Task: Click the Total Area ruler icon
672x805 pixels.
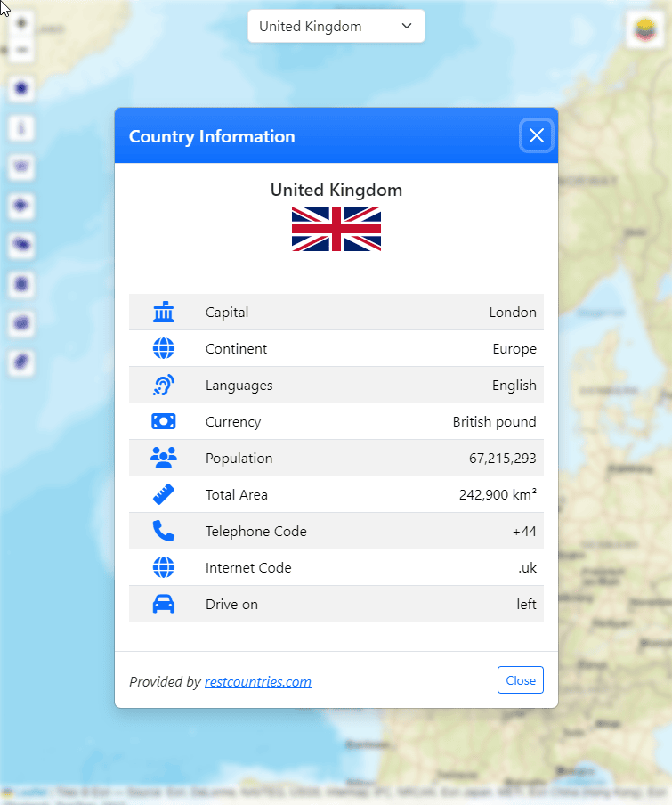Action: click(164, 494)
